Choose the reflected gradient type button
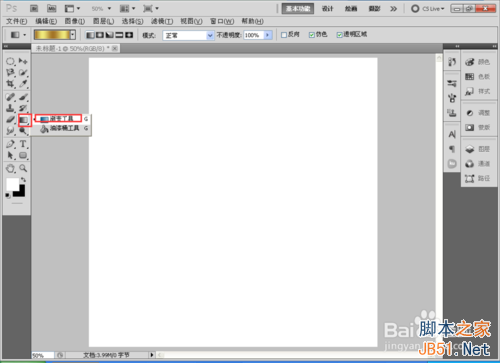This screenshot has width=500, height=363. 119,35
